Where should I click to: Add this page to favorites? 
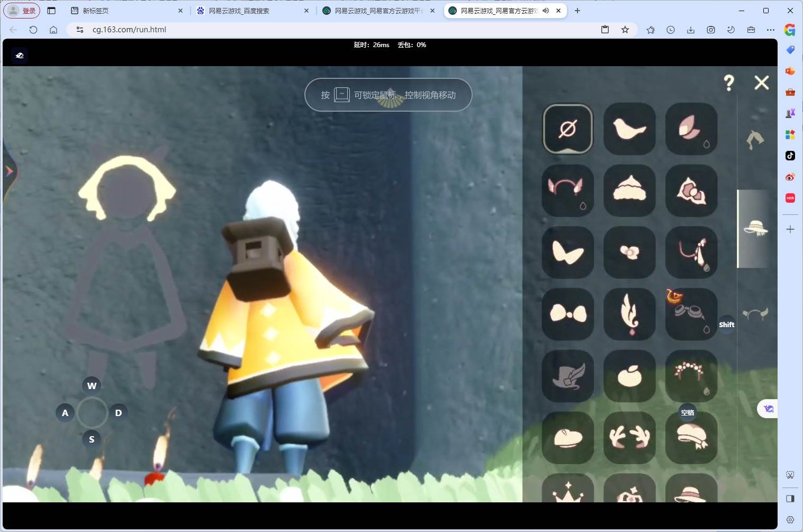[x=625, y=30]
